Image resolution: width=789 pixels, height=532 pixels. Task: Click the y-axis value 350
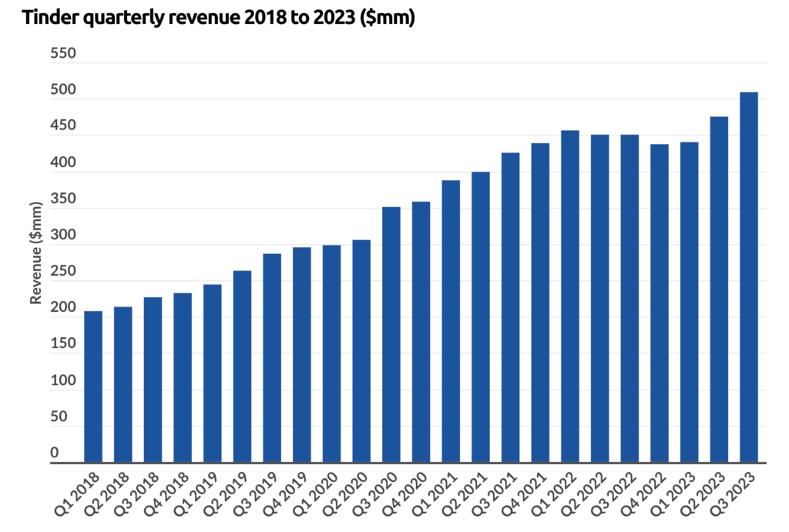63,199
